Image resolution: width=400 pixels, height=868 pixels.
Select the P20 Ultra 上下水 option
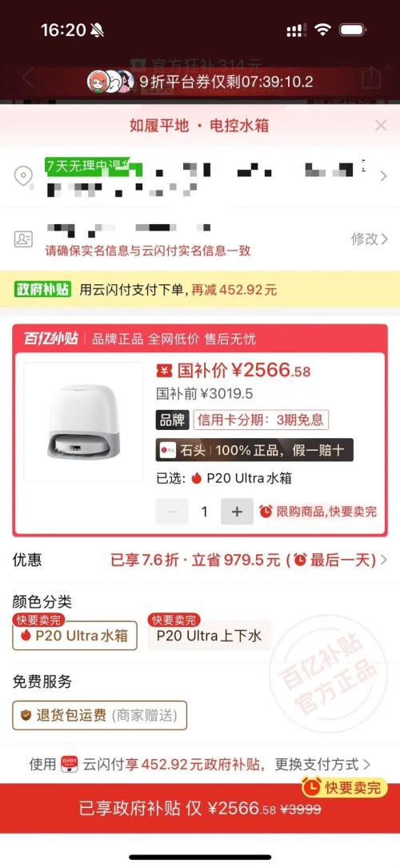click(209, 635)
